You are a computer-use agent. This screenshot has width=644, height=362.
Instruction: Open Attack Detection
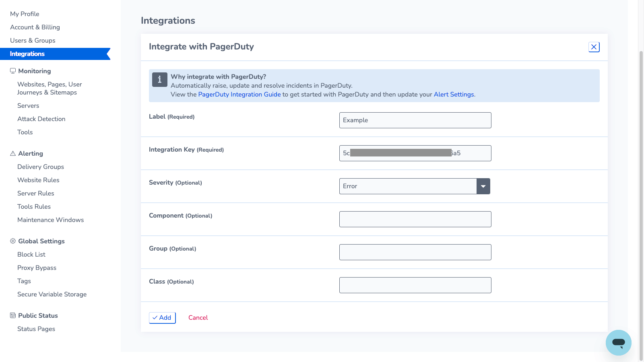[41, 119]
